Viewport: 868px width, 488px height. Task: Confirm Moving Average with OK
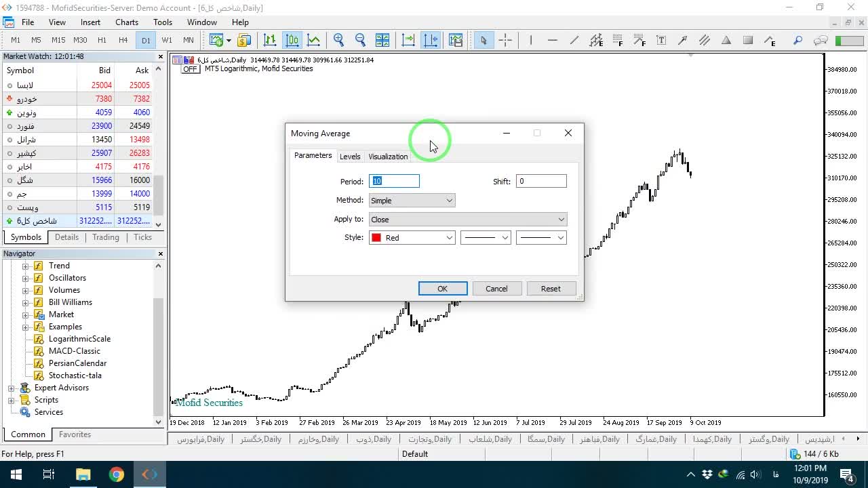point(442,289)
